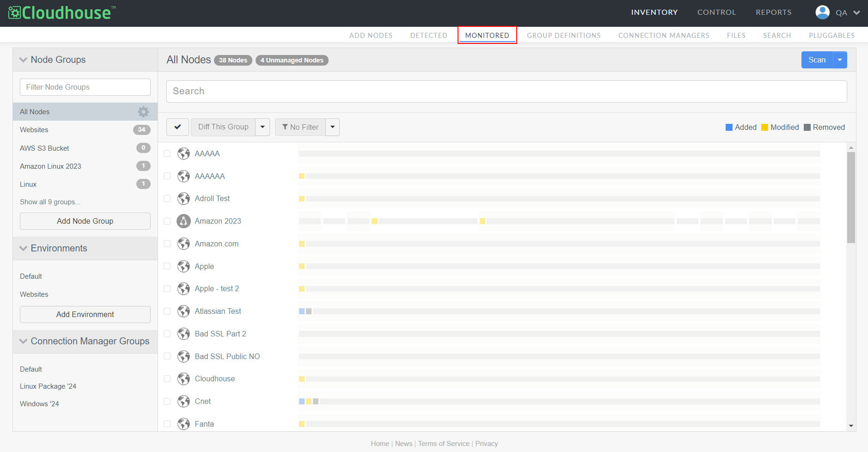Viewport: 868px width, 452px height.
Task: Select the Websites node group
Action: click(85, 130)
